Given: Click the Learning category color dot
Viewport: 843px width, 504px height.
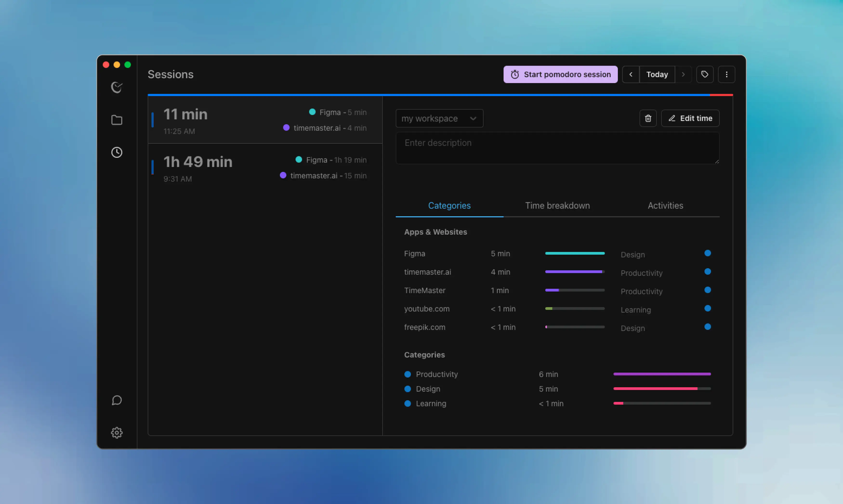Looking at the screenshot, I should coord(407,403).
